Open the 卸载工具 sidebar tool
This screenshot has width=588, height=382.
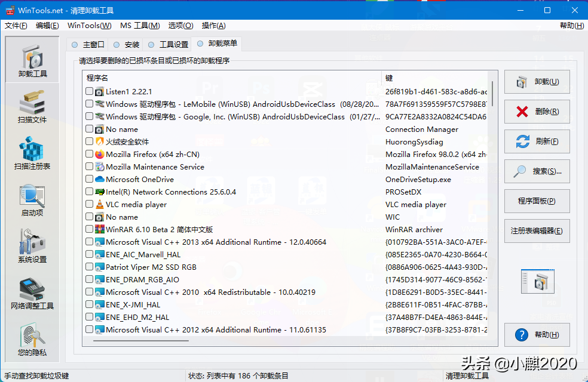[x=32, y=60]
